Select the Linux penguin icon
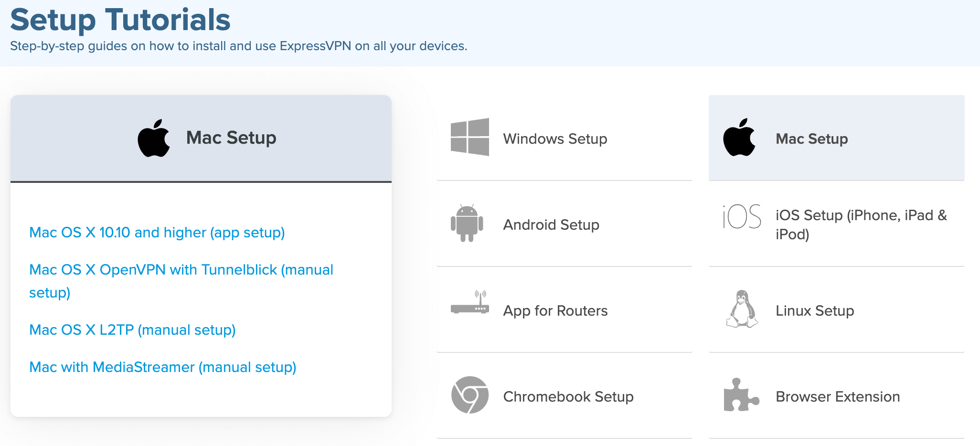980x446 pixels. (742, 309)
